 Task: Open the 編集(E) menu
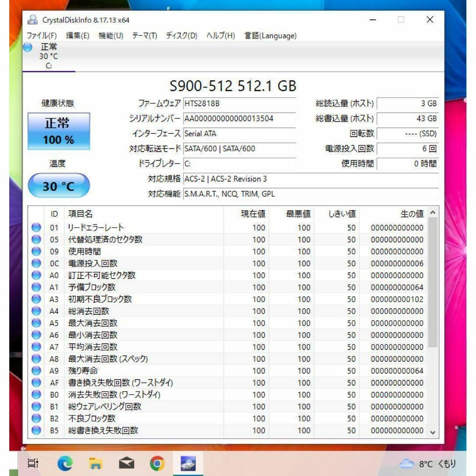[78, 36]
